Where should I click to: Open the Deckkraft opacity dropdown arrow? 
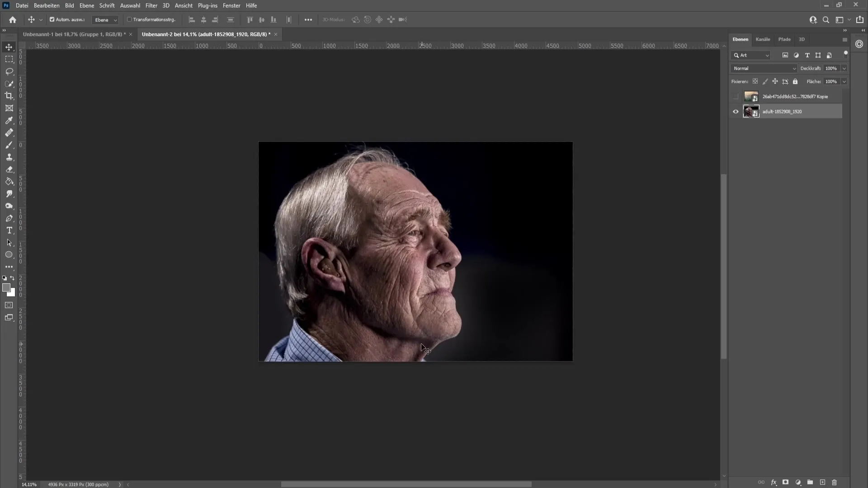coord(844,68)
